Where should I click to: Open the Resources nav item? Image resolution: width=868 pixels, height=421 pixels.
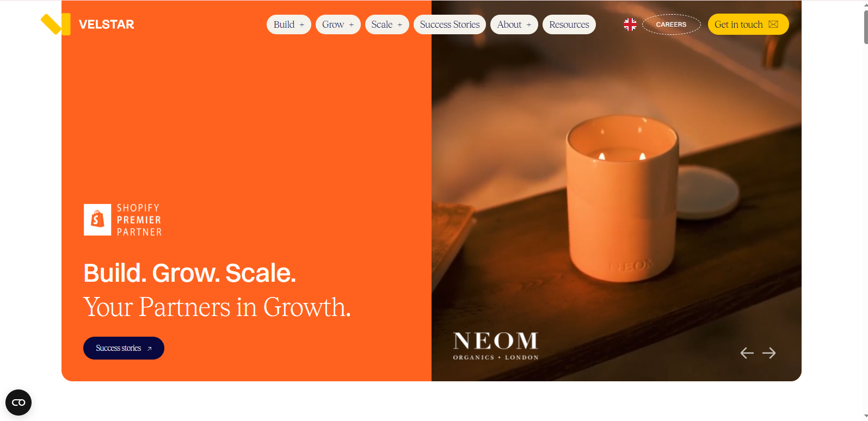coord(569,24)
